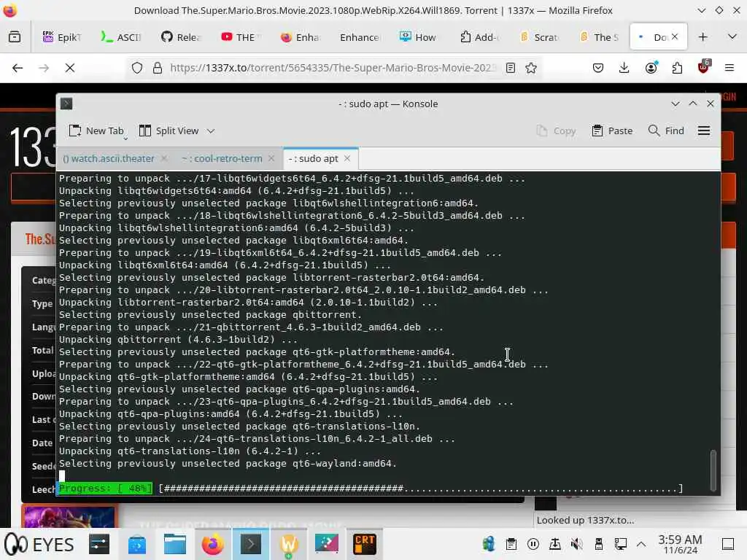Open Firefox View sidebar icon
The width and height of the screenshot is (747, 560).
click(15, 36)
